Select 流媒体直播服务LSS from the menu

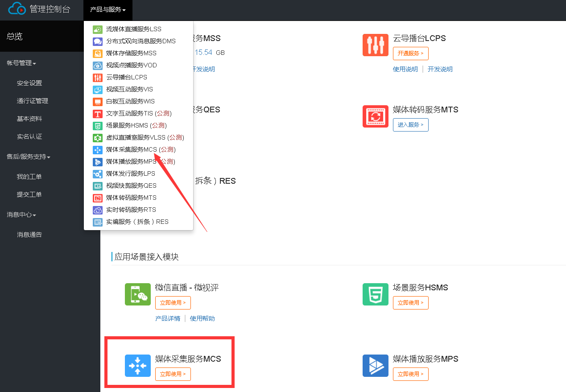(x=134, y=29)
